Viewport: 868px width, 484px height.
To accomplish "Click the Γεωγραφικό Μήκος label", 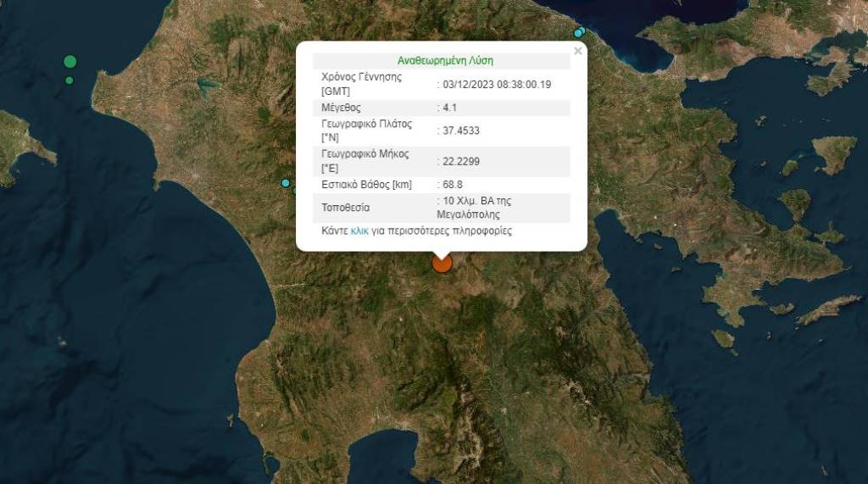I will 365,160.
